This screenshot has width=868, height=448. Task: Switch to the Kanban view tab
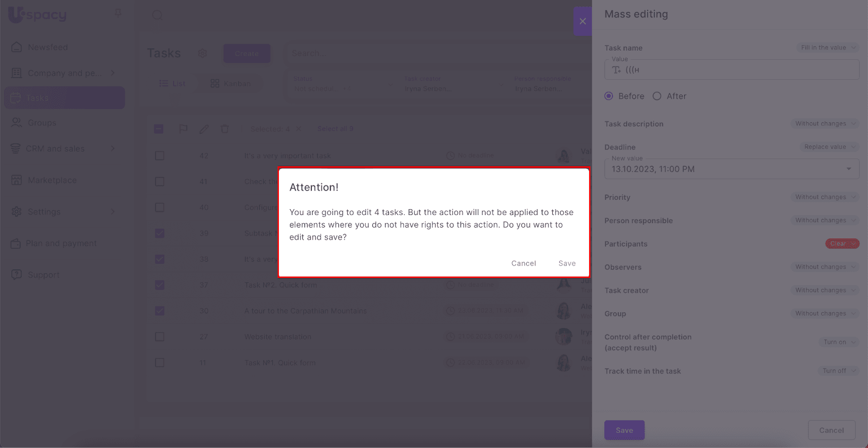(231, 84)
